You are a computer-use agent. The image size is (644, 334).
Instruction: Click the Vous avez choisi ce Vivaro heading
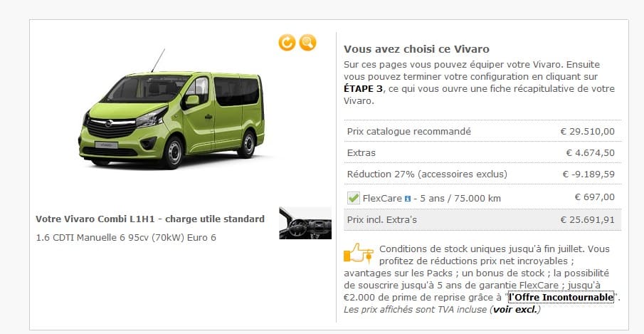click(x=416, y=49)
